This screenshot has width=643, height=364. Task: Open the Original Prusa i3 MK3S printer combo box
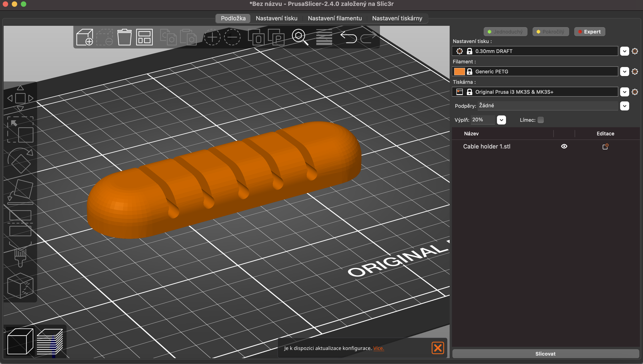click(x=535, y=92)
